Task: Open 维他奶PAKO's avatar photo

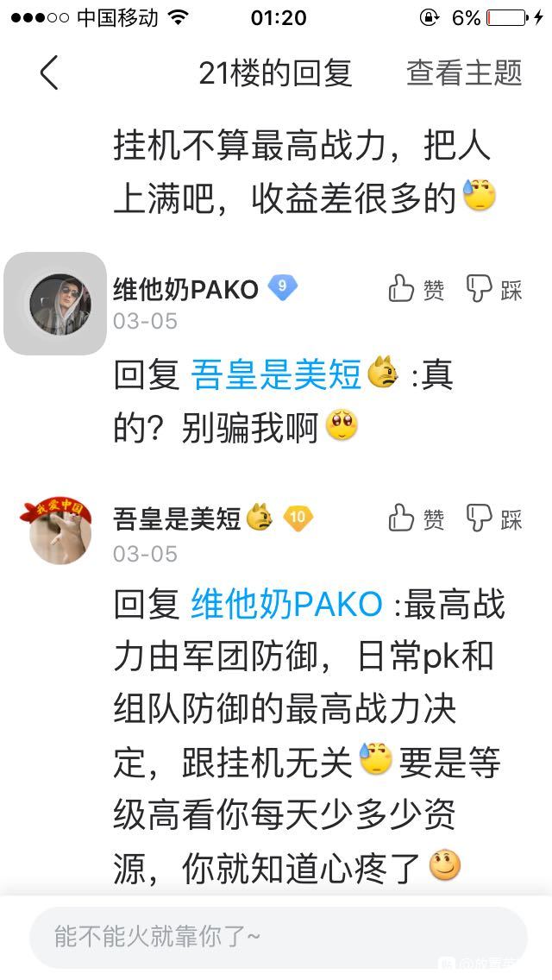Action: (x=60, y=305)
